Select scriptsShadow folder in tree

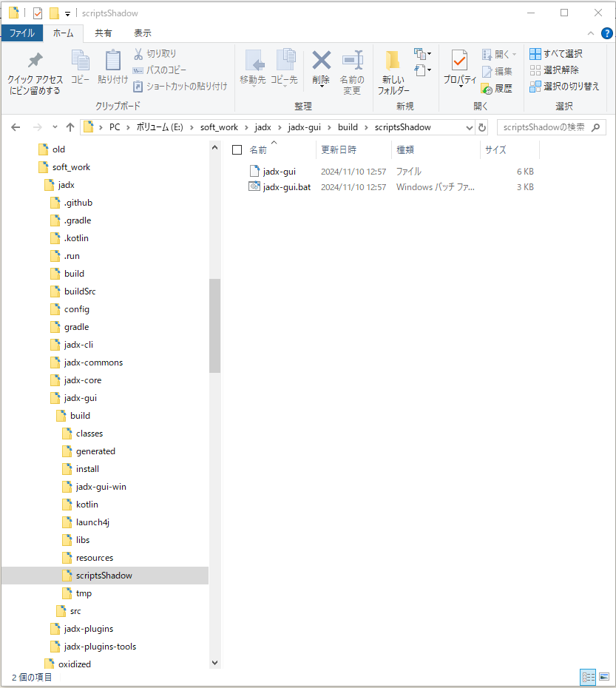(x=104, y=576)
